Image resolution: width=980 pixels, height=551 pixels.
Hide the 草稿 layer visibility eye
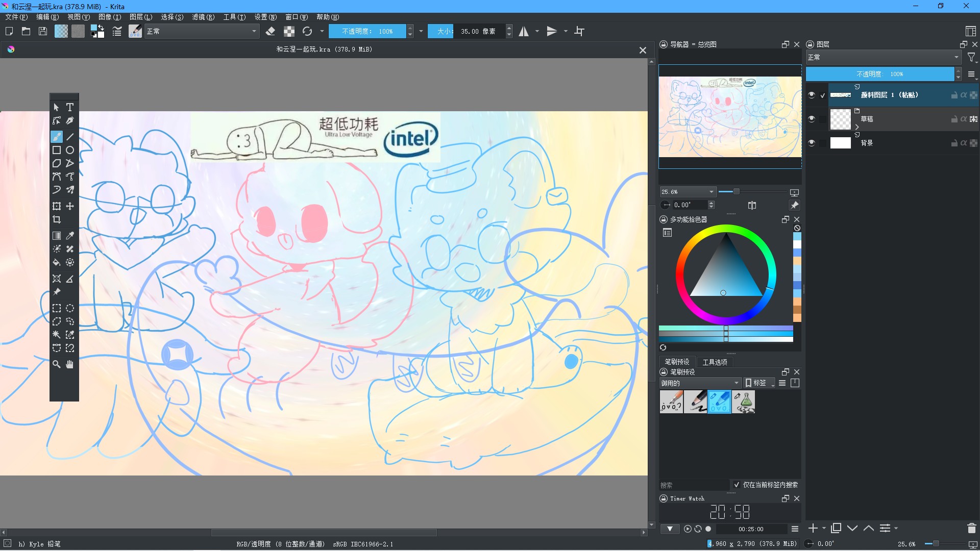[x=812, y=119]
